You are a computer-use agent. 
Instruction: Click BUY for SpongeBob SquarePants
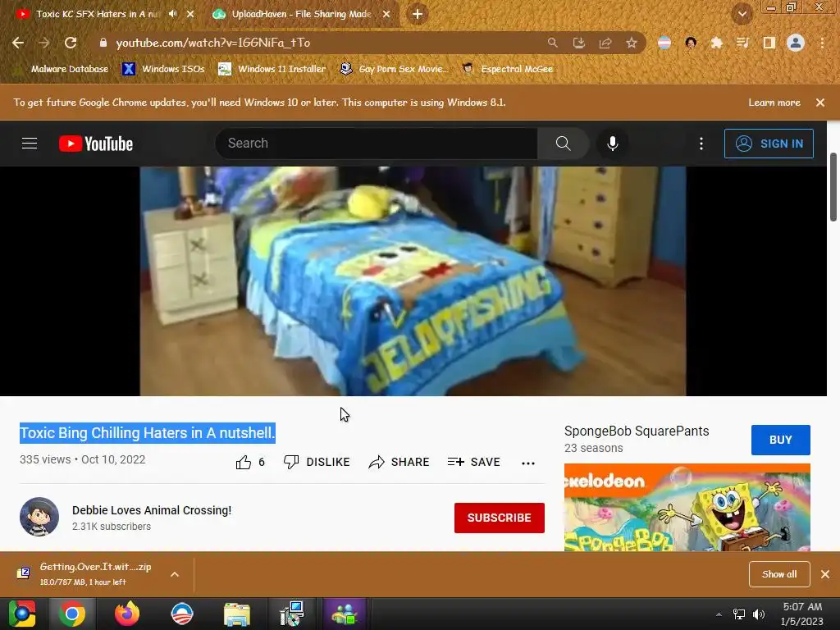coord(781,440)
